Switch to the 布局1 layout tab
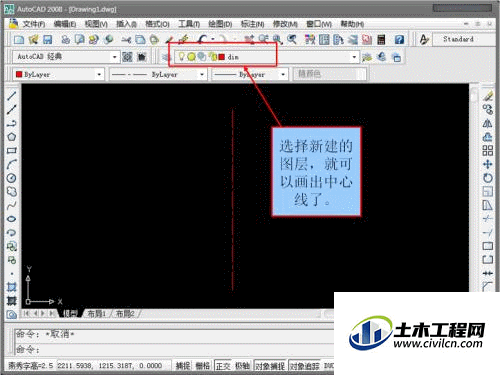Image resolution: width=500 pixels, height=375 pixels. pyautogui.click(x=96, y=314)
